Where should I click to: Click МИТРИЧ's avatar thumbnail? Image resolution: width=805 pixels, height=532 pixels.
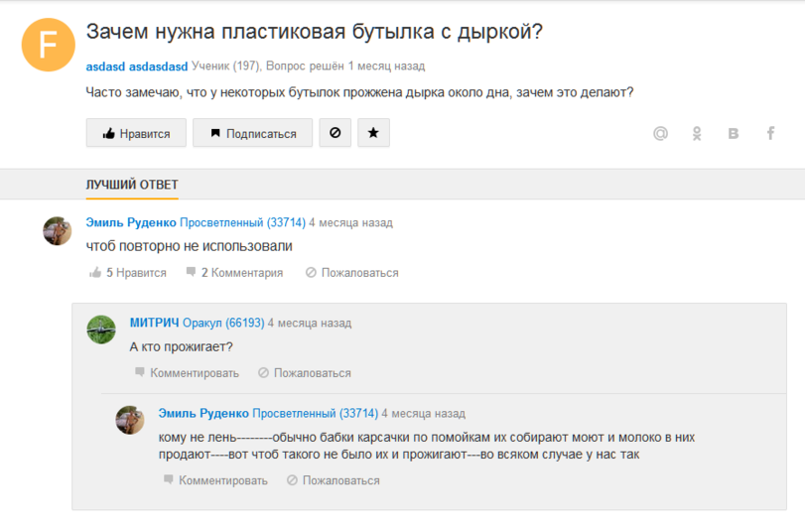click(101, 330)
